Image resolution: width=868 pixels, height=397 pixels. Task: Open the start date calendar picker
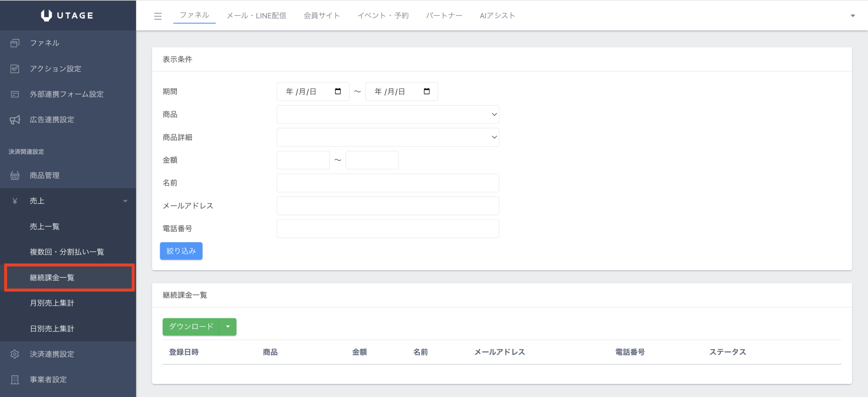point(338,91)
